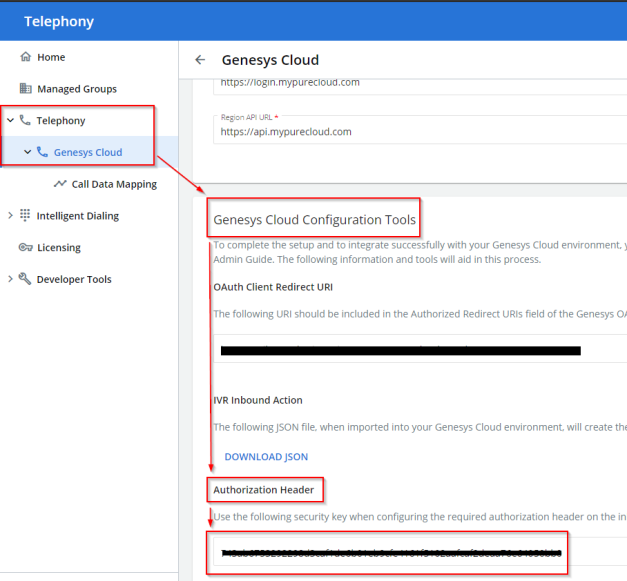This screenshot has height=581, width=627.
Task: Click the DOWNLOAD JSON link
Action: point(266,457)
